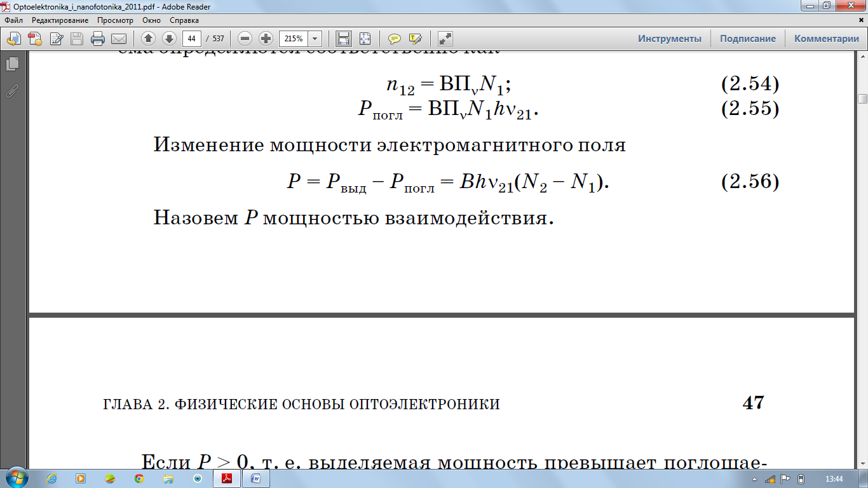Switch to Read Mode view
Viewport: 868px width, 488px height.
point(445,39)
